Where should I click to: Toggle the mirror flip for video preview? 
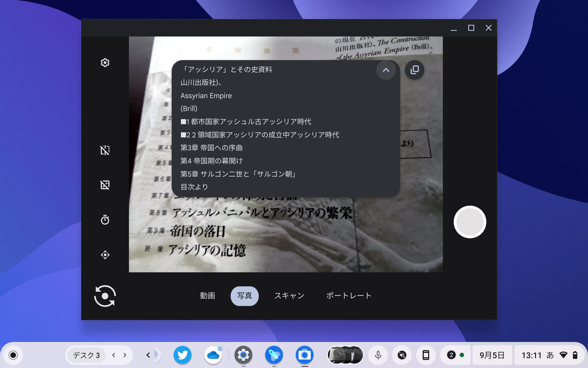click(105, 150)
